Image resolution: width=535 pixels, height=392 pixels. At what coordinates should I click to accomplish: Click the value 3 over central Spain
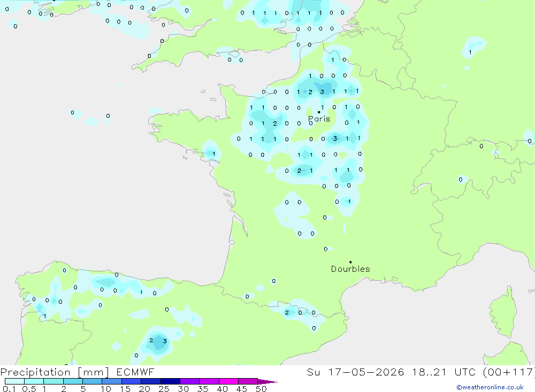pos(165,341)
